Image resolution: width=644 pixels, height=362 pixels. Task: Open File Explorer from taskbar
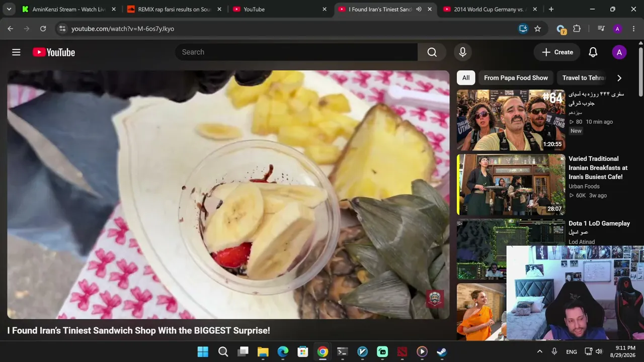263,352
